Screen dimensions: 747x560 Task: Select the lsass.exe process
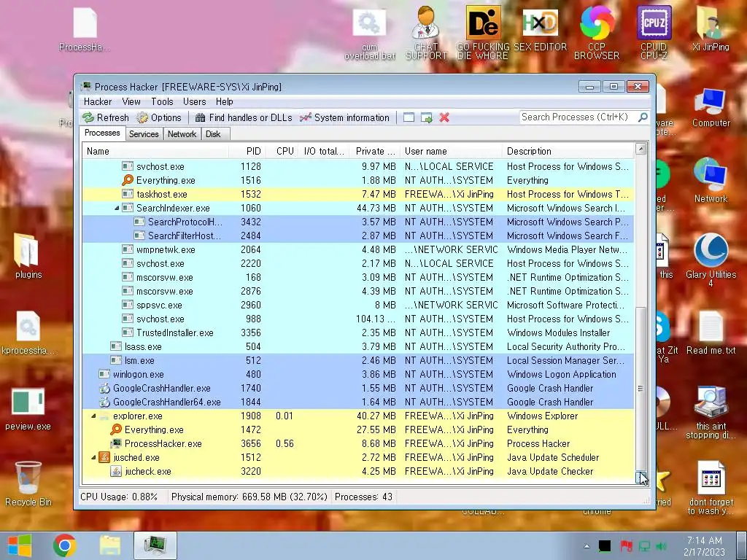coord(358,346)
